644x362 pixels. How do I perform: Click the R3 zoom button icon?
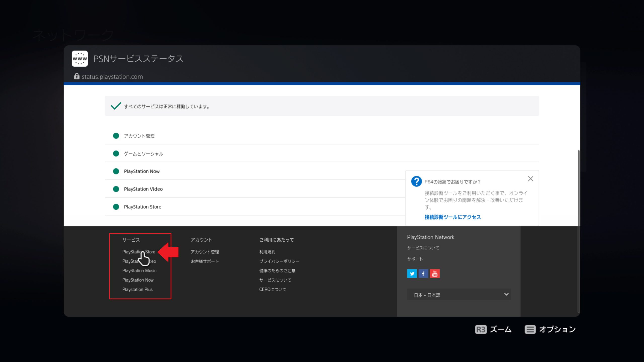click(481, 329)
